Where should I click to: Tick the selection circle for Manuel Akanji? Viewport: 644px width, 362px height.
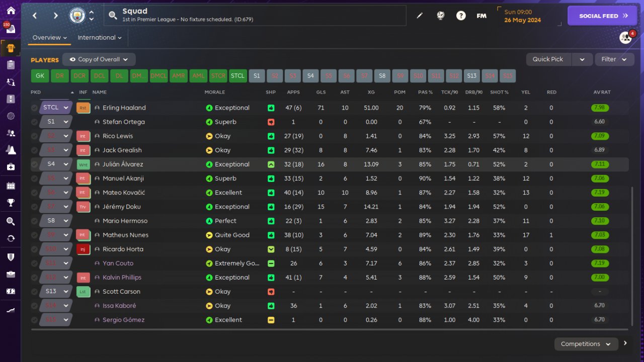pyautogui.click(x=34, y=178)
